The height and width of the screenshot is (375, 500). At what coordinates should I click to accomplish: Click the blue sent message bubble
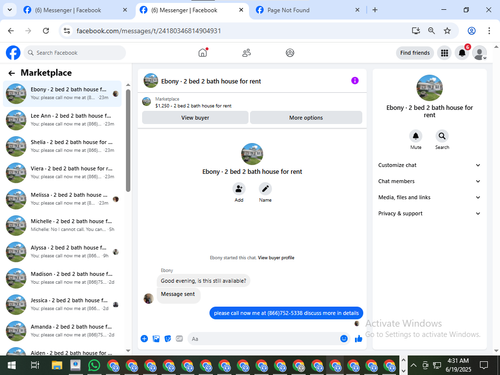coord(286,313)
